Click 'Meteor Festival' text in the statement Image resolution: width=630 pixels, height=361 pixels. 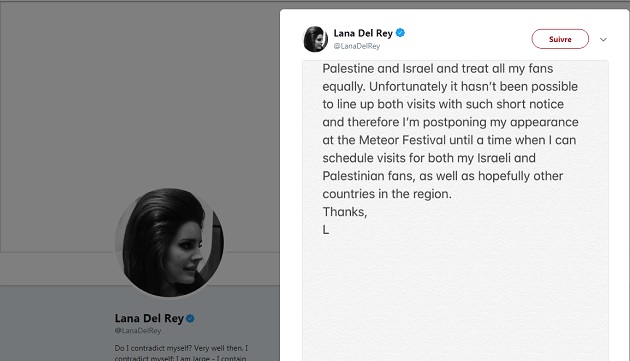coord(402,140)
